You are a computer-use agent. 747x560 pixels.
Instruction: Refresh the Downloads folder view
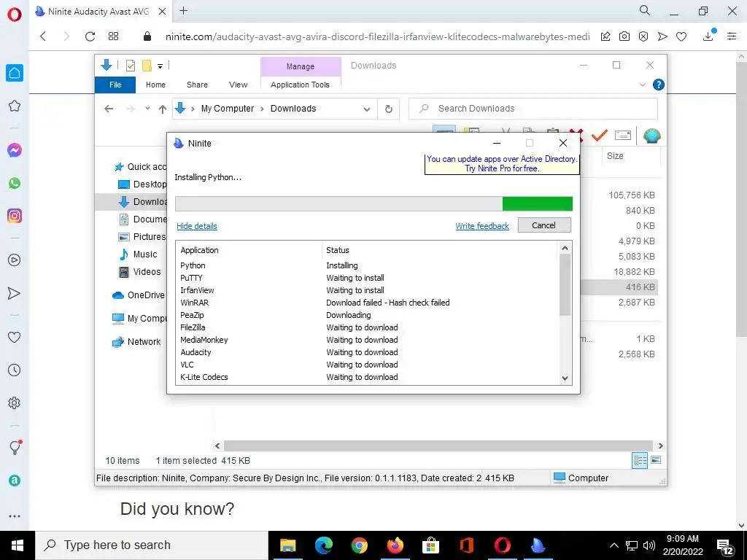coord(389,109)
